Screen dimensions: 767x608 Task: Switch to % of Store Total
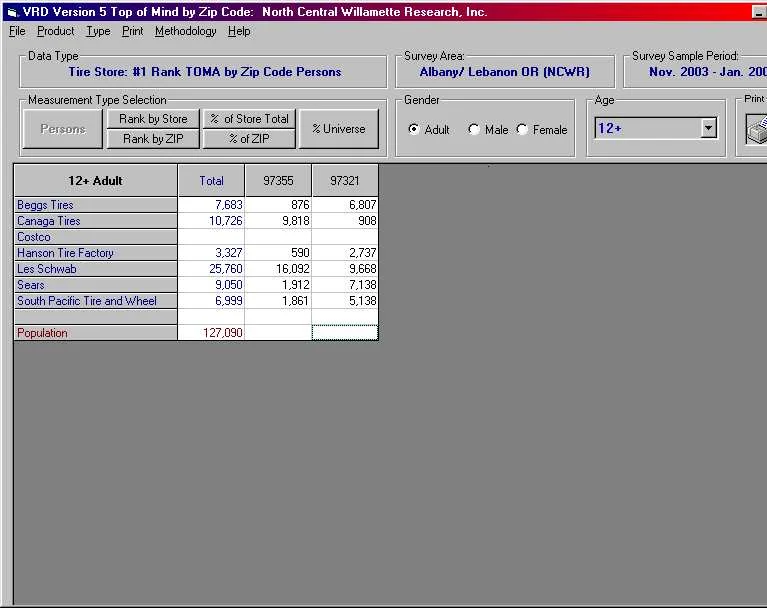click(x=249, y=119)
